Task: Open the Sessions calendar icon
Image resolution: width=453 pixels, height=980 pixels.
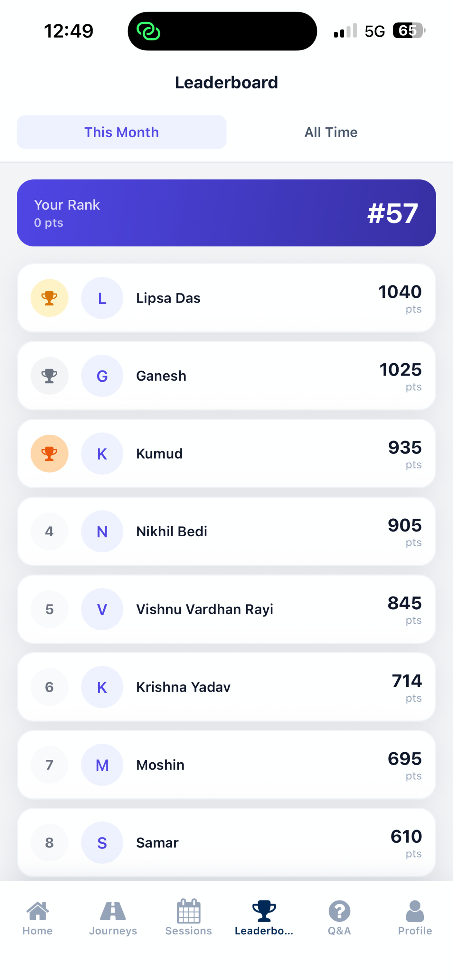Action: [189, 911]
